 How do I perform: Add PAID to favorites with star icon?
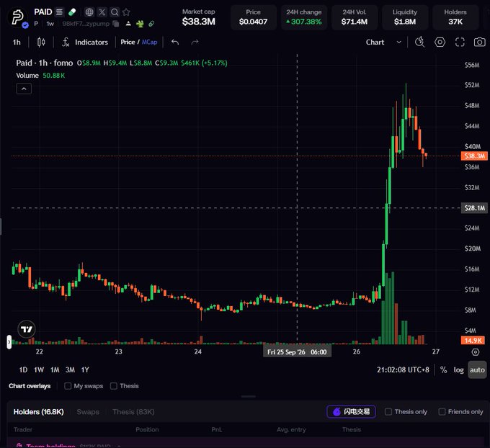click(x=126, y=12)
